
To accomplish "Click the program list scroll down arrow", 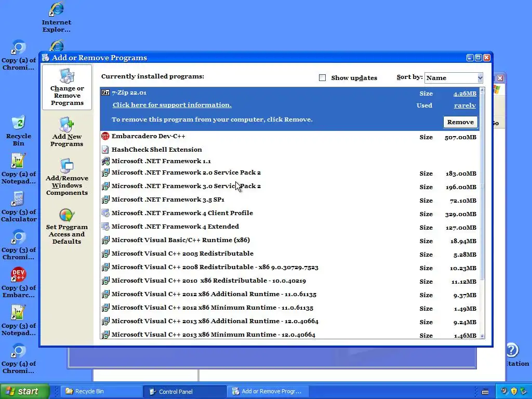I will coord(482,336).
